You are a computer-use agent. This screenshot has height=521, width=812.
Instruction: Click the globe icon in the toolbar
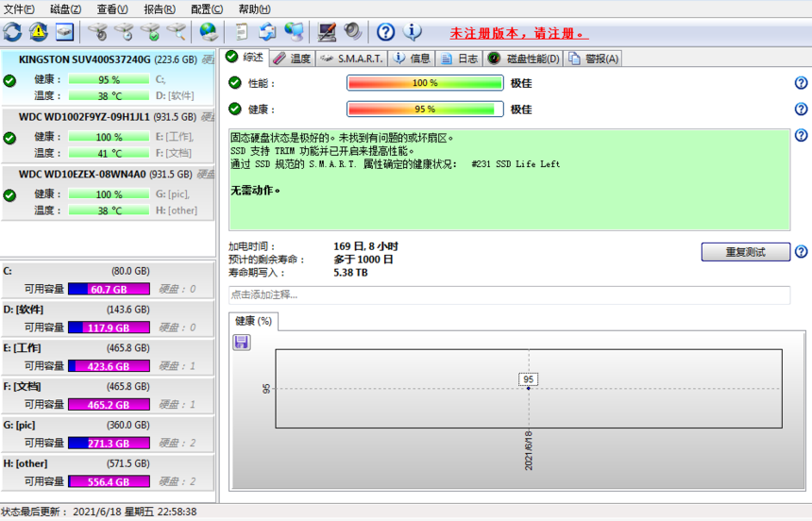click(208, 32)
